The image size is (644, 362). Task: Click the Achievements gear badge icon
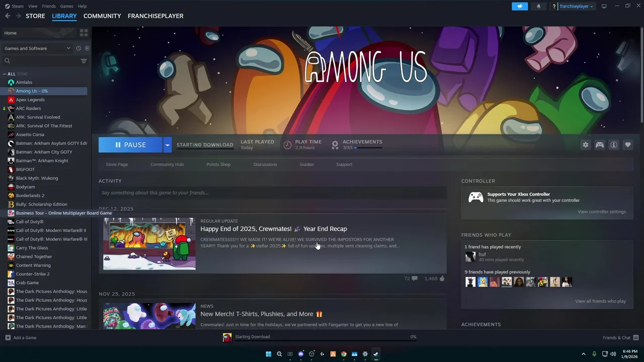(335, 145)
